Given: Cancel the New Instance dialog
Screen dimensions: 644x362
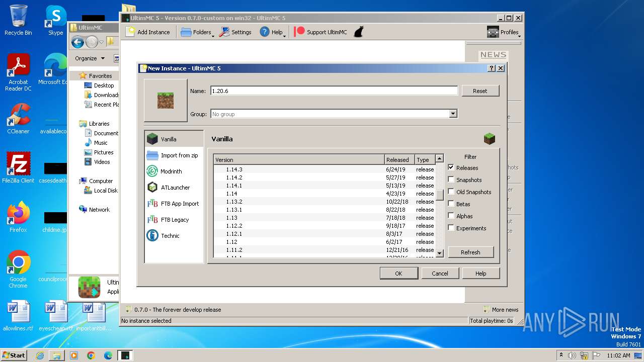Looking at the screenshot, I should point(440,274).
